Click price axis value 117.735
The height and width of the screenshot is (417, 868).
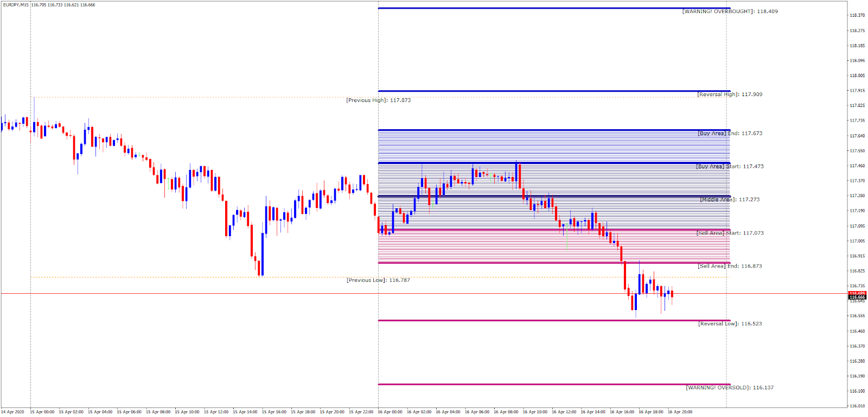857,121
